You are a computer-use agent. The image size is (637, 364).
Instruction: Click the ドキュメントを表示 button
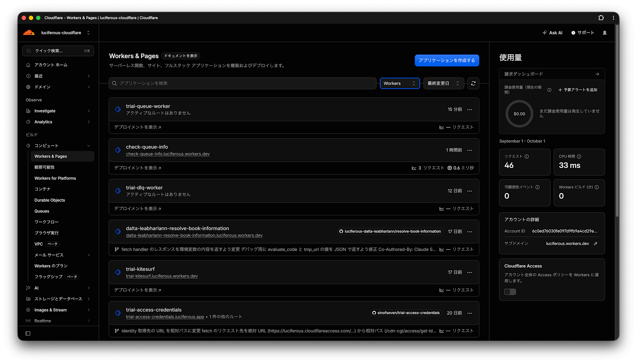pyautogui.click(x=181, y=56)
